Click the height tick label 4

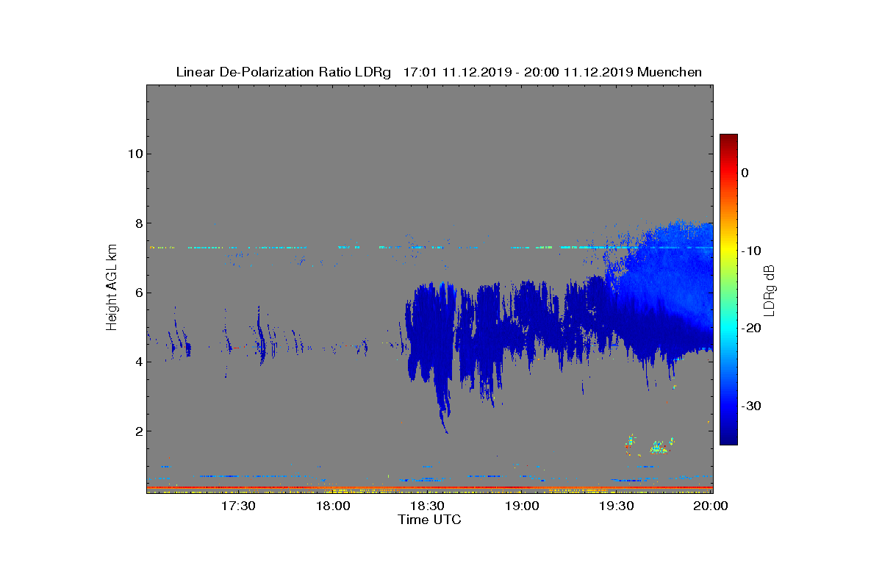pos(138,362)
